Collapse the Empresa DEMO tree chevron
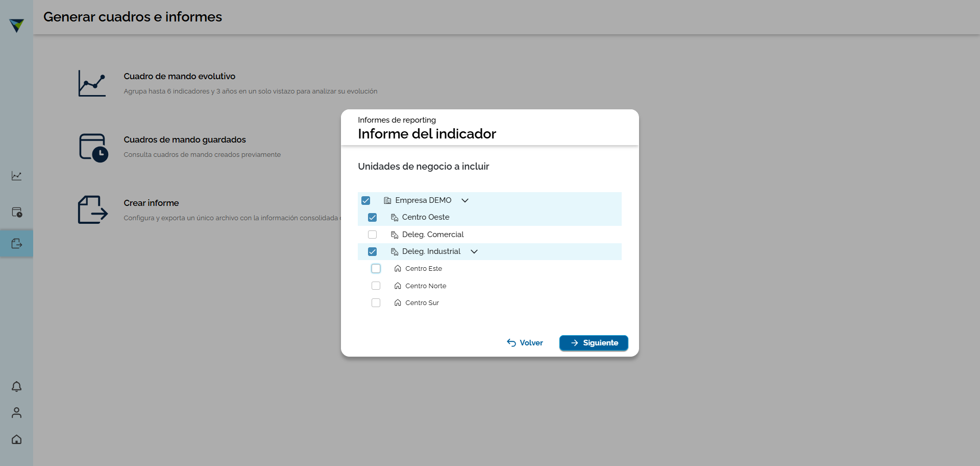Screen dimensions: 980x466 (x=465, y=200)
